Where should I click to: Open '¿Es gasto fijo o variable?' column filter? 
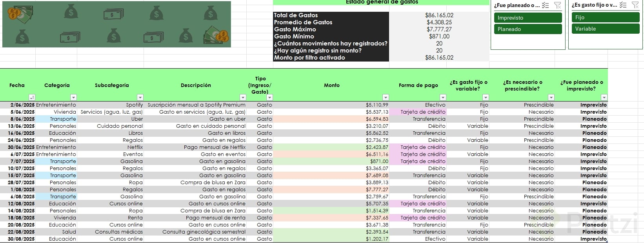pyautogui.click(x=486, y=97)
